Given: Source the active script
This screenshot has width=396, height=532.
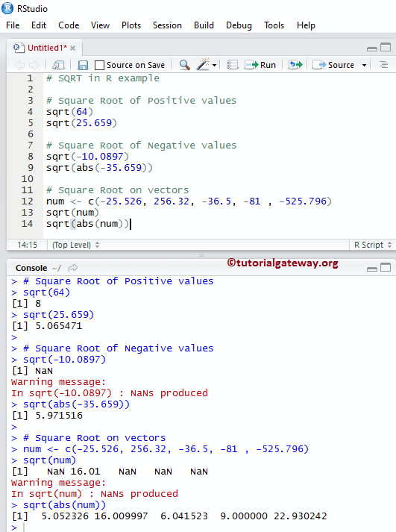Looking at the screenshot, I should coord(333,65).
